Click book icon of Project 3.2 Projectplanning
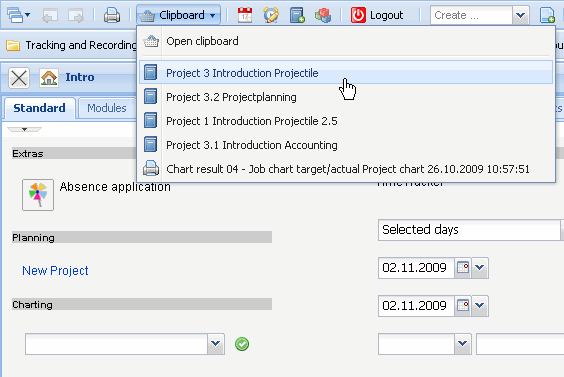Viewport: 564px width, 377px height. coord(150,97)
